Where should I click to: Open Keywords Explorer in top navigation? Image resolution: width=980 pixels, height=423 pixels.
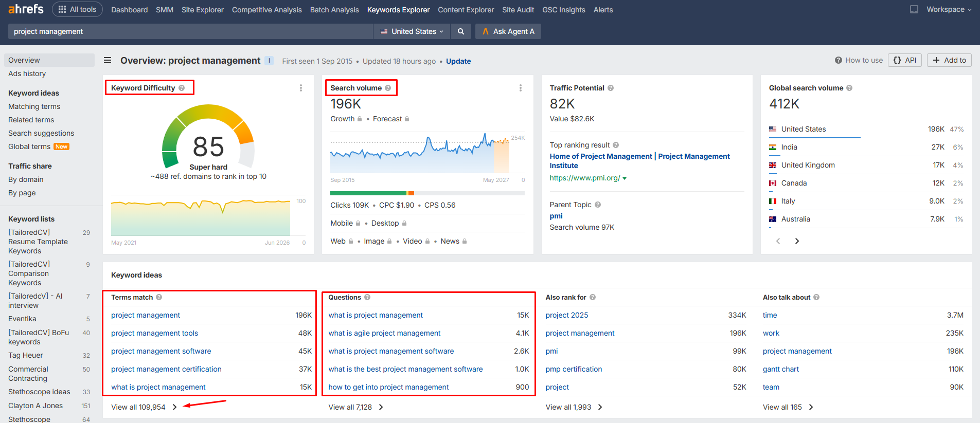398,10
